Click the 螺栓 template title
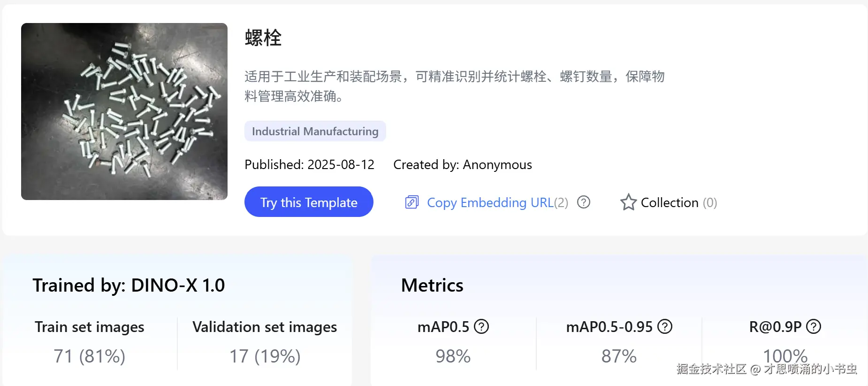 263,38
